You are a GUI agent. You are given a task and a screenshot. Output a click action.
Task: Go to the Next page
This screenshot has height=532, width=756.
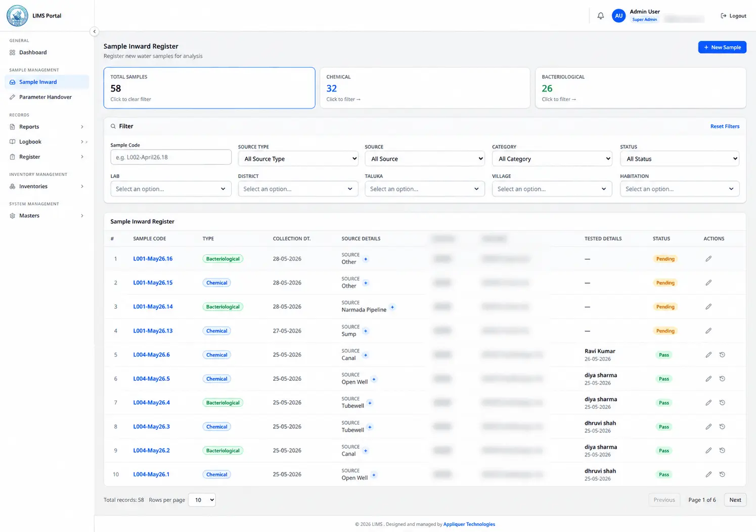tap(735, 500)
